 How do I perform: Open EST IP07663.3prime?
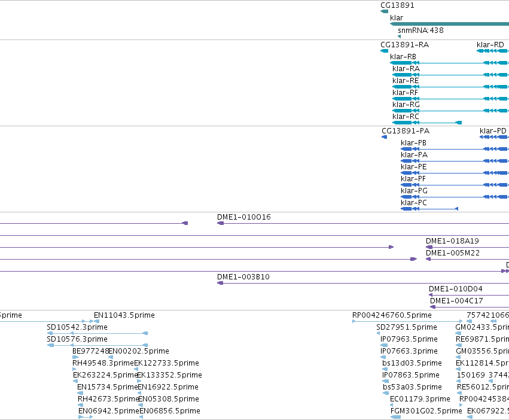click(x=409, y=351)
